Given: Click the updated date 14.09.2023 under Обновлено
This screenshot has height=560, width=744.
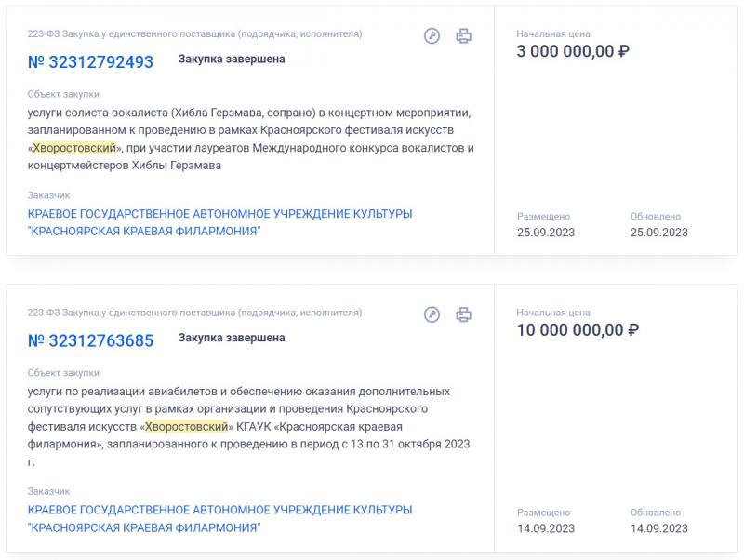Looking at the screenshot, I should point(658,528).
